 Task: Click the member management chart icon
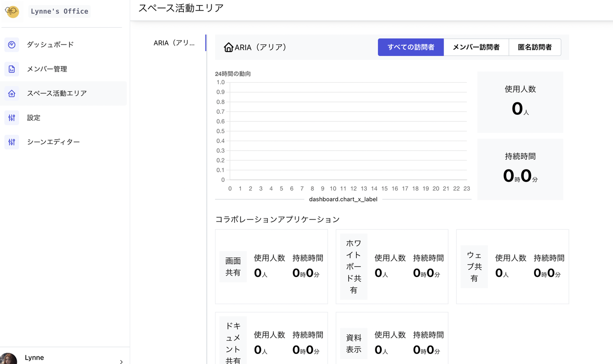pos(12,69)
